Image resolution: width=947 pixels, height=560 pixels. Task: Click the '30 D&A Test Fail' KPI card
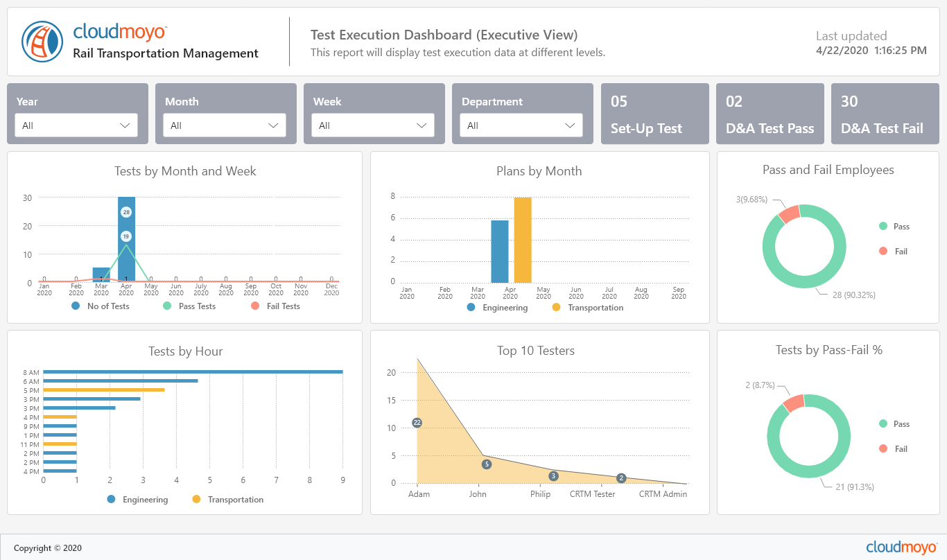(x=885, y=113)
